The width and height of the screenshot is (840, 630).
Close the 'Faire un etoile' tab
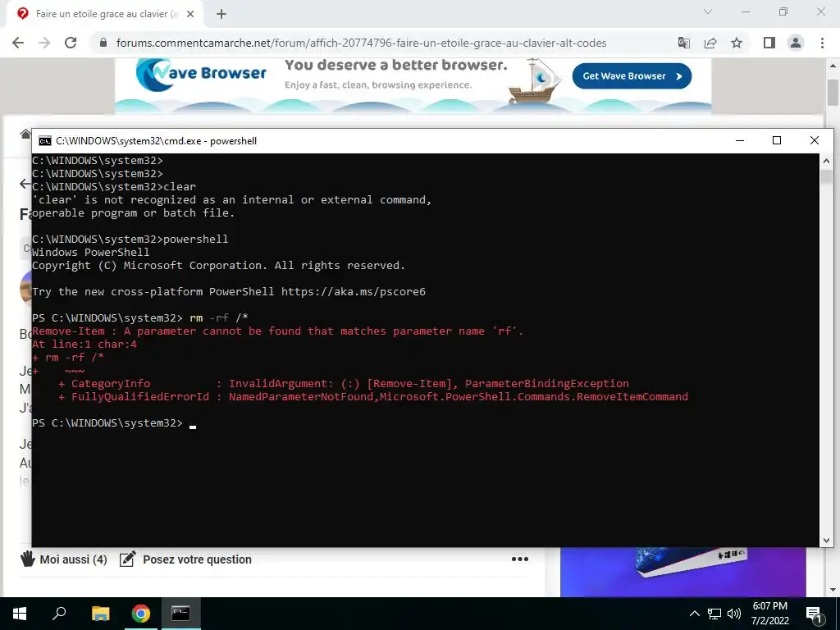tap(190, 14)
